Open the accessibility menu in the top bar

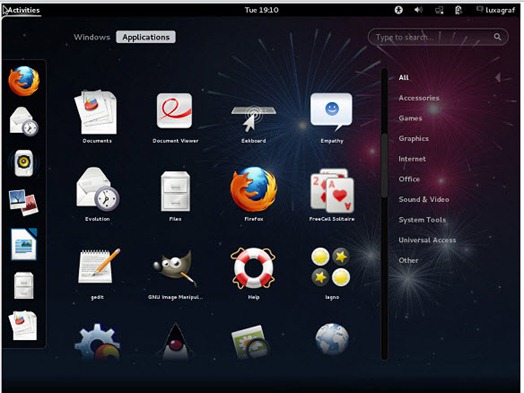tap(398, 10)
